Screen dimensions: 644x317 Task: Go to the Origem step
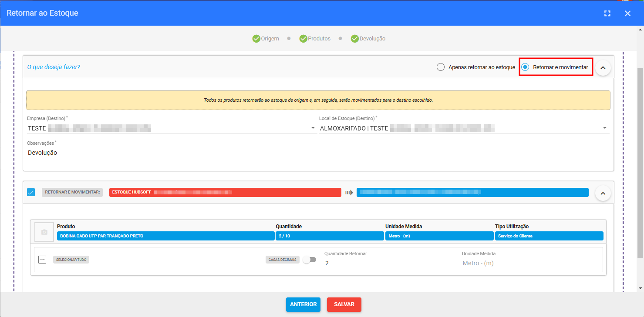(x=266, y=38)
